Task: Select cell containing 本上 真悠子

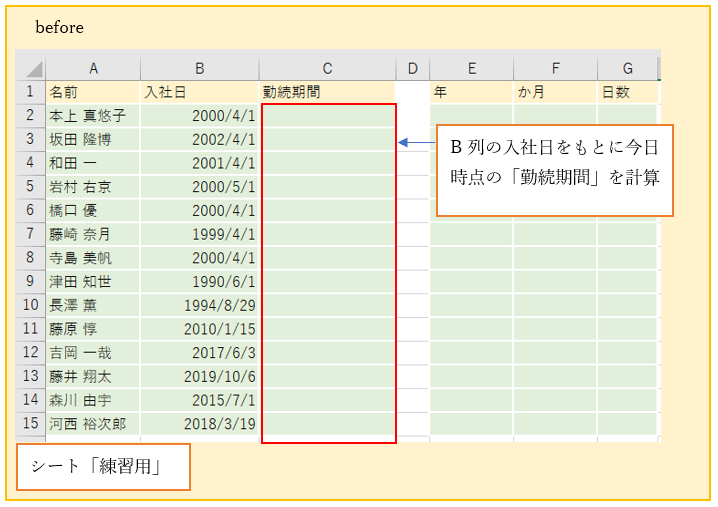Action: 93,116
